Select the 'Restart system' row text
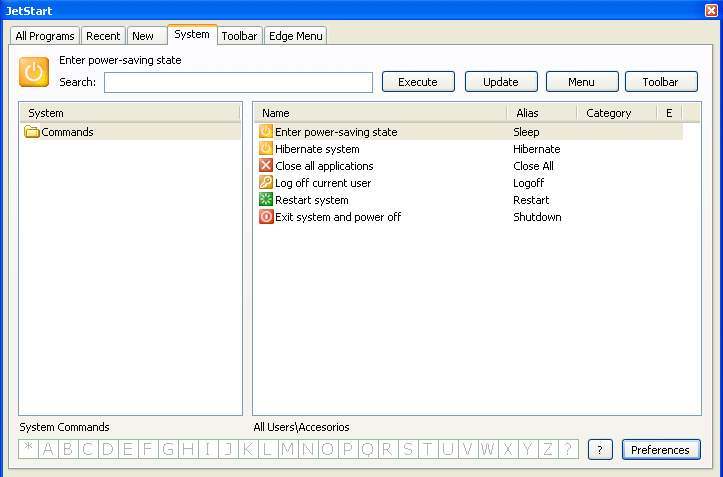 point(312,200)
